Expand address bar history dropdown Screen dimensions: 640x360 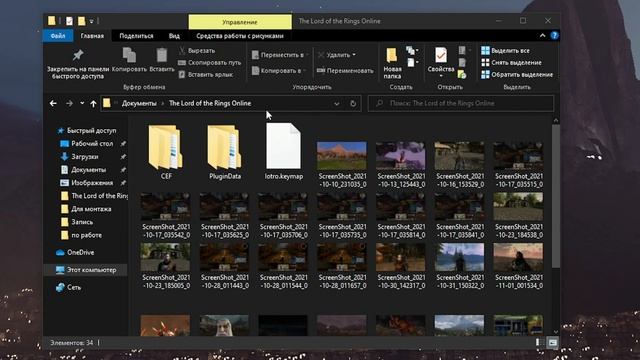[x=337, y=104]
